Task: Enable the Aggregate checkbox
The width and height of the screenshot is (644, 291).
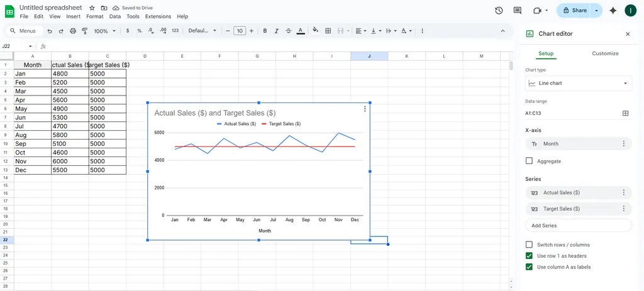Action: coord(529,161)
